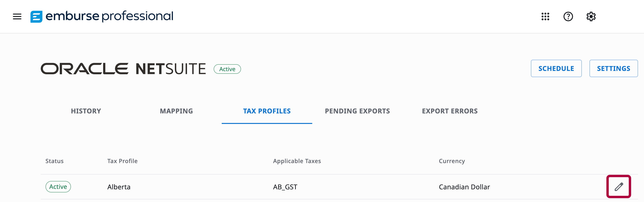Edit the Alberta tax profile with pencil
This screenshot has height=202, width=644.
point(619,187)
